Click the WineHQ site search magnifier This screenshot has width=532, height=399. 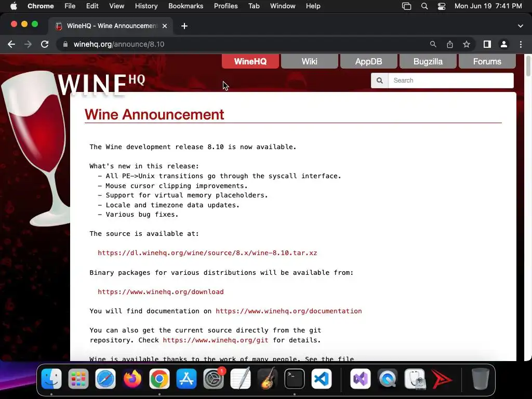pos(380,81)
